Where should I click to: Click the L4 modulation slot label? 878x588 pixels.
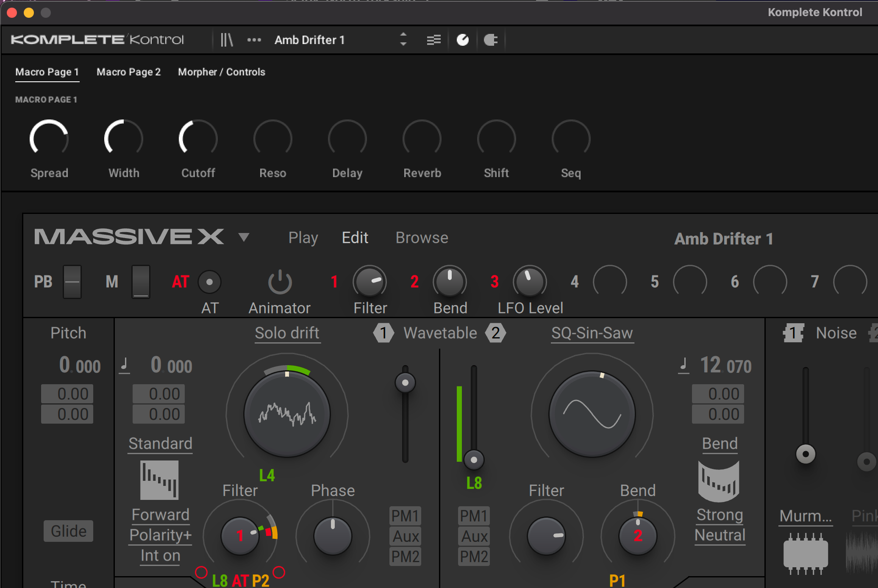click(x=267, y=476)
